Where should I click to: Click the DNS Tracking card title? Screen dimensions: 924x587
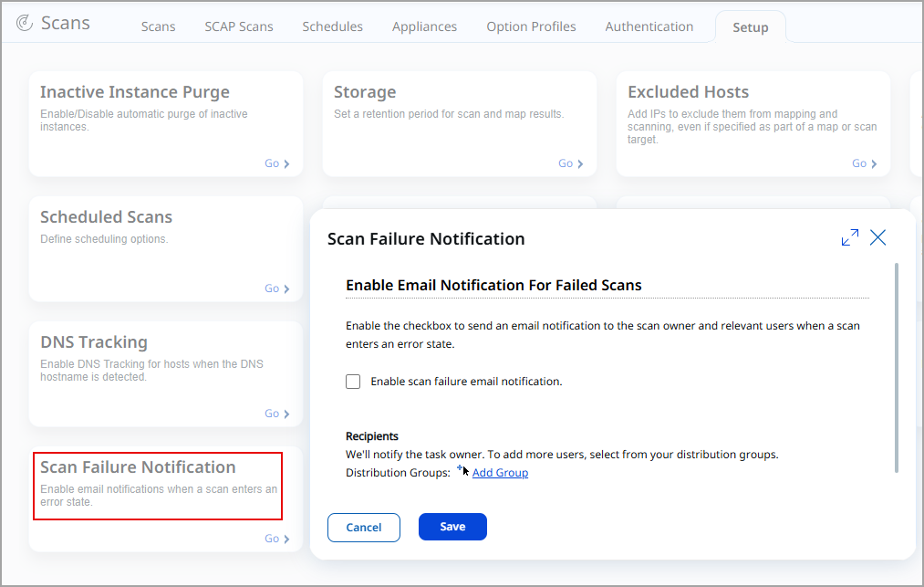(x=94, y=342)
